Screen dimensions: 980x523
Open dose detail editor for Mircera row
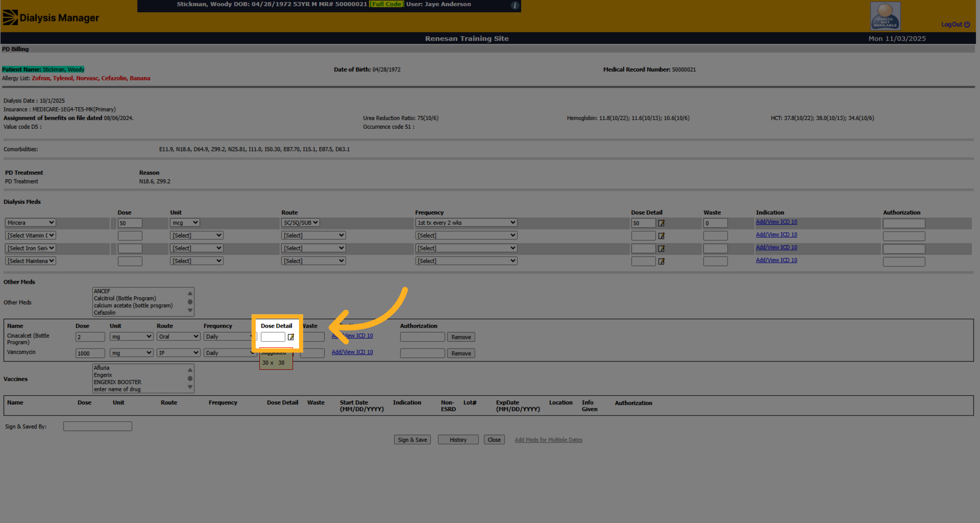coord(661,223)
